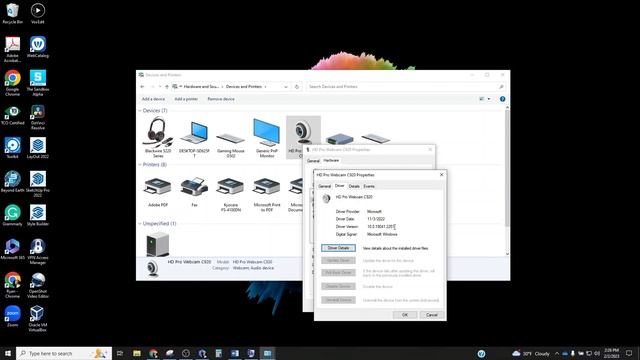Collapse the Unspecified (1) group

pyautogui.click(x=140, y=224)
